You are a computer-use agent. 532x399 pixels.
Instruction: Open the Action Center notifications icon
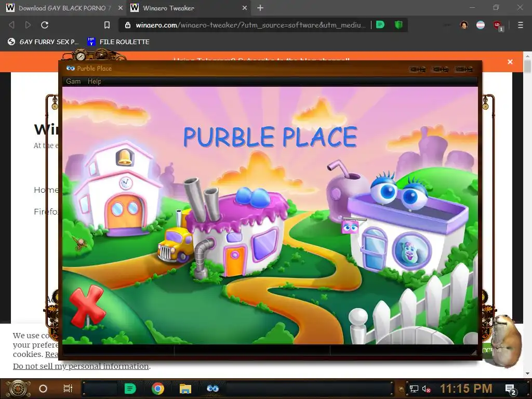[x=511, y=389]
